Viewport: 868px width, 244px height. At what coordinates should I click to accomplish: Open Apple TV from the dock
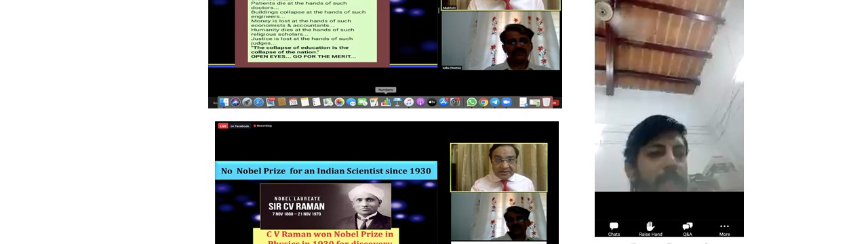[432, 102]
